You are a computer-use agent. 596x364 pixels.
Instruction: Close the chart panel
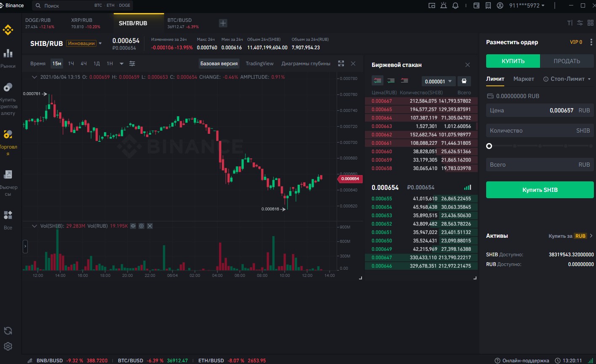(x=353, y=64)
